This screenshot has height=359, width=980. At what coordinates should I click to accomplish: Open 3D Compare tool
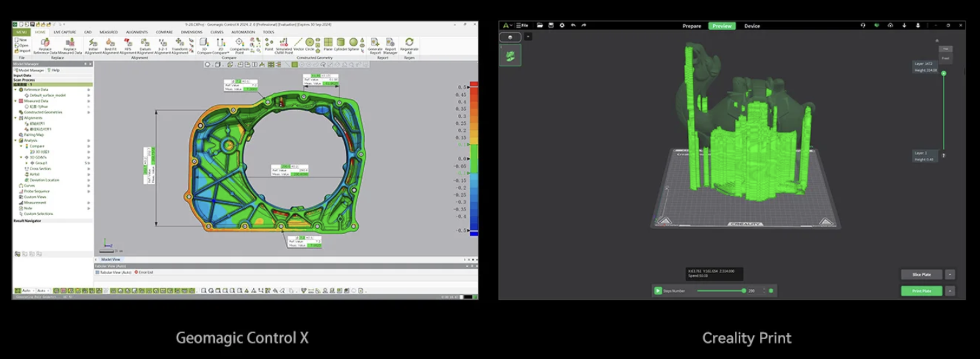tap(204, 46)
